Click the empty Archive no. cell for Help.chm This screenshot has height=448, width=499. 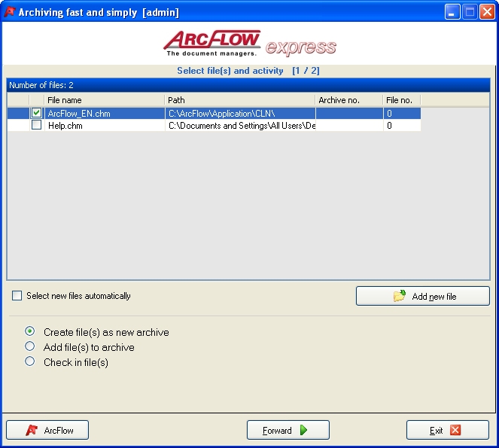coord(349,126)
